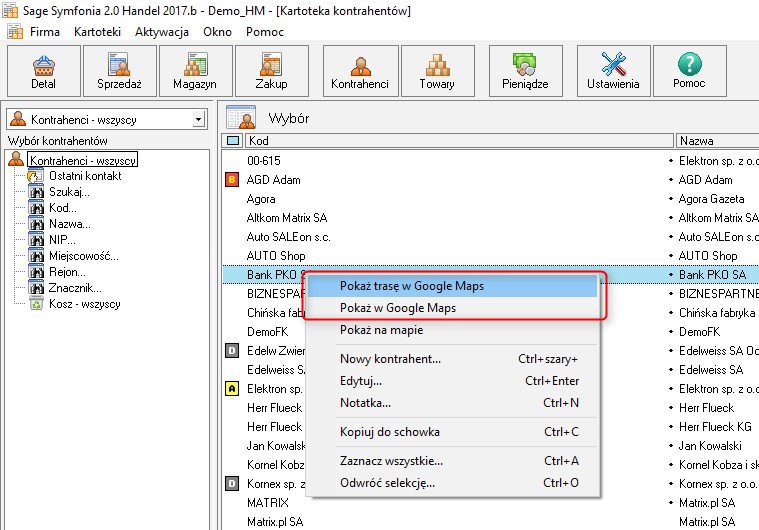Choose Pokaż trasę w Google Maps
Image resolution: width=759 pixels, height=530 pixels.
453,286
